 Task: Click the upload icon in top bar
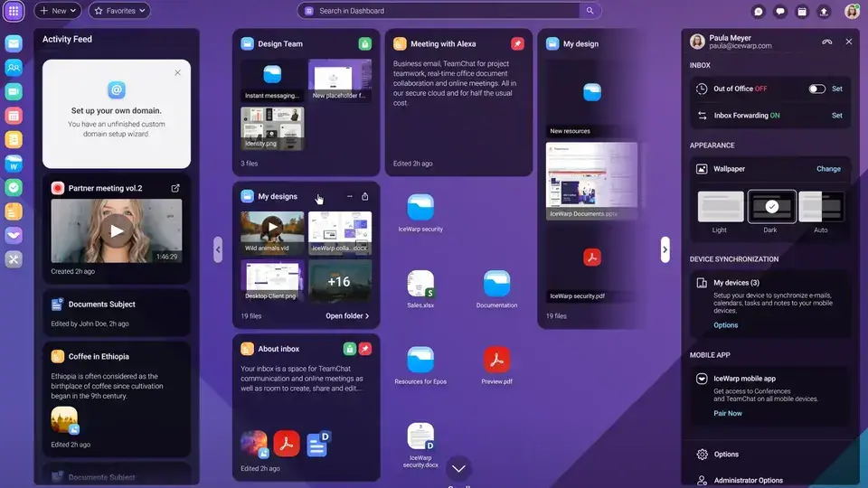coord(824,11)
